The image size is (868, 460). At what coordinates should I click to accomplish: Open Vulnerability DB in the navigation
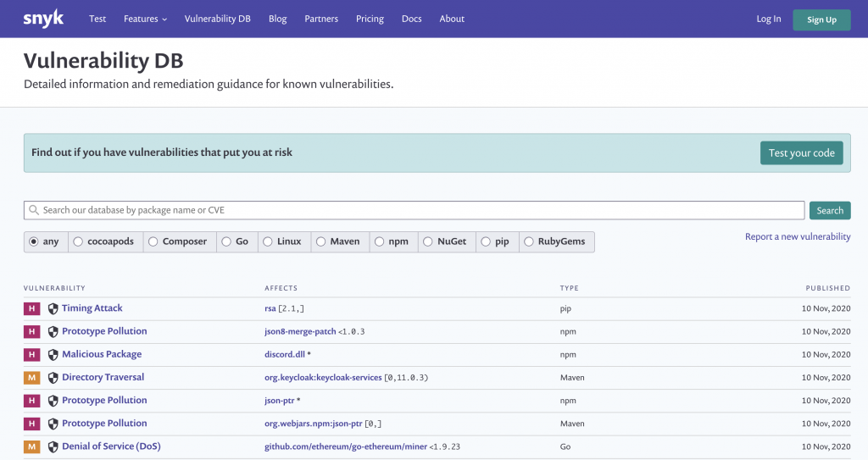(218, 19)
